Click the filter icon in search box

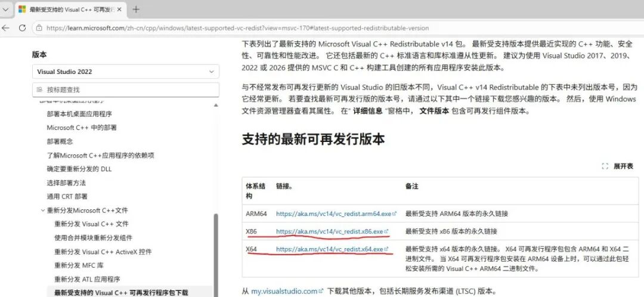click(40, 89)
